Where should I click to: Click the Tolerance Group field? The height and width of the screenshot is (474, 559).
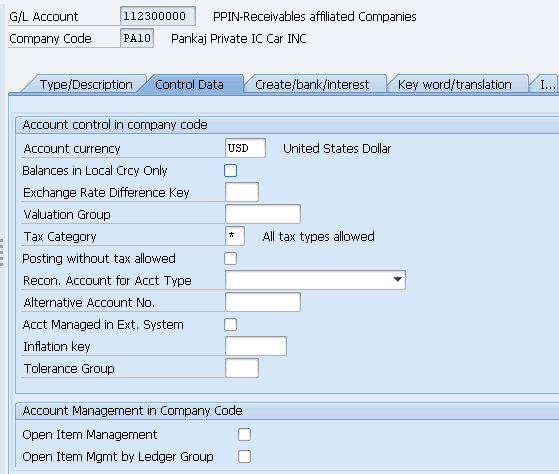click(242, 368)
